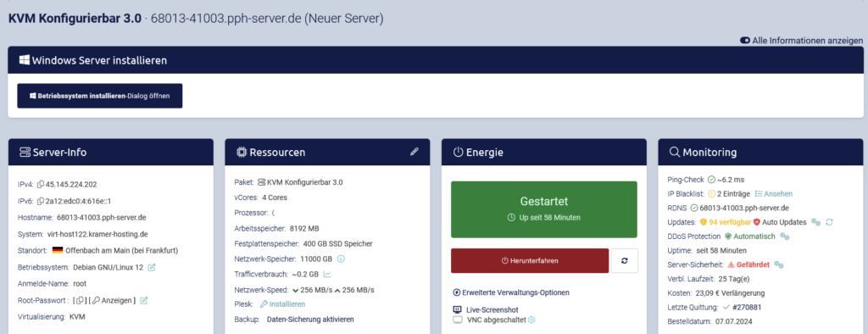Open the 'Betriebssystem installieren' dialog button
This screenshot has width=868, height=334.
pos(100,96)
